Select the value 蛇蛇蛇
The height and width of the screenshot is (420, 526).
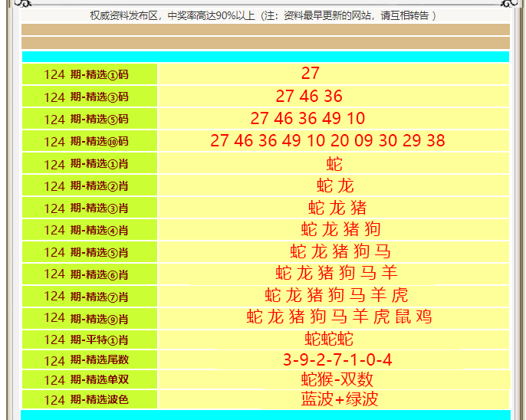coord(329,339)
